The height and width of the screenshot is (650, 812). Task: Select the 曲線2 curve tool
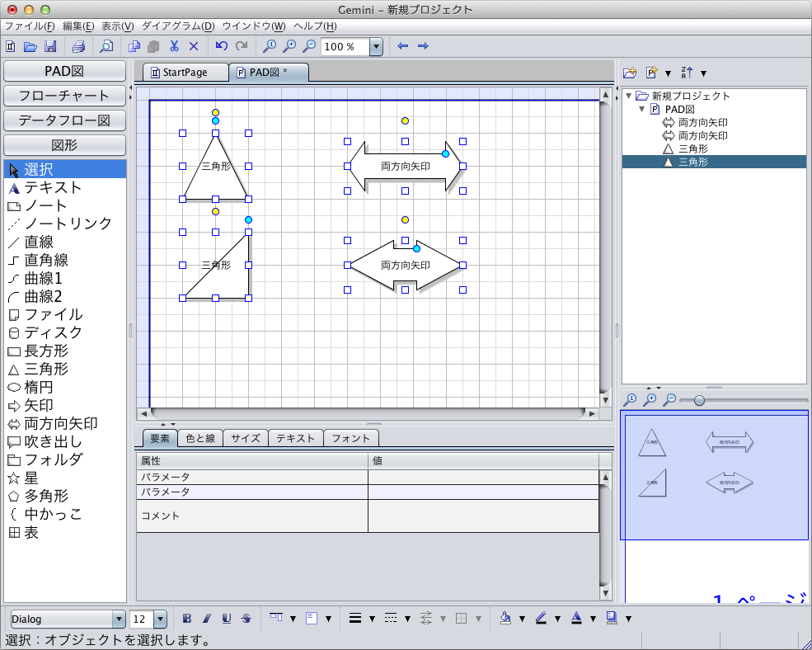click(x=65, y=296)
